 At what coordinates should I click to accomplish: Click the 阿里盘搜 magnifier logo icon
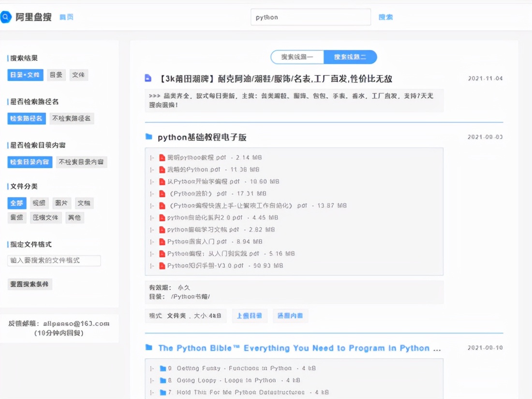pyautogui.click(x=5, y=17)
